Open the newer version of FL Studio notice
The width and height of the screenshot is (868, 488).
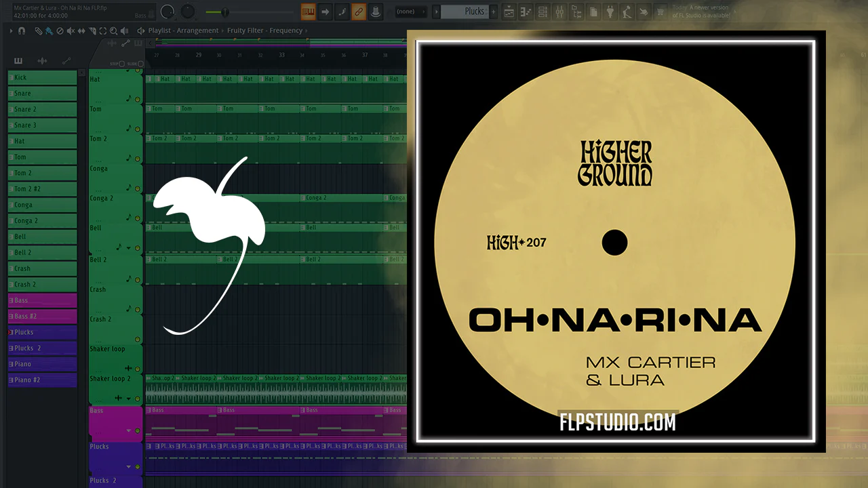click(x=703, y=12)
